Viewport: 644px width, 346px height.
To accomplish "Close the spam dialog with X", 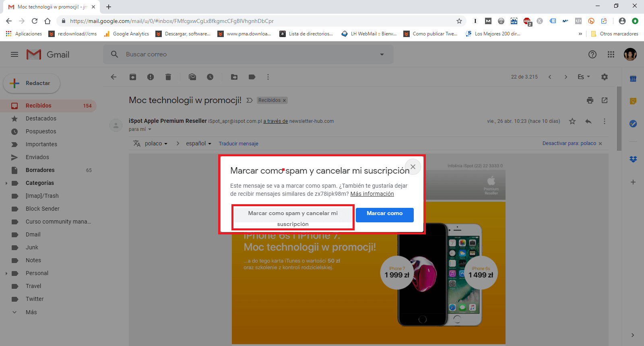I will [x=413, y=167].
